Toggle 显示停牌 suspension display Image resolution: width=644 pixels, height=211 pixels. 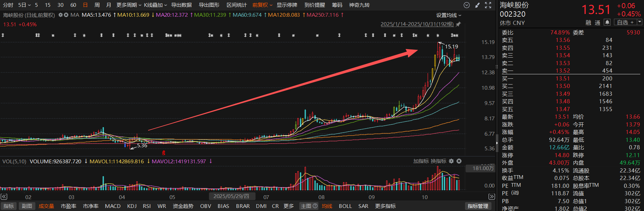[287, 5]
